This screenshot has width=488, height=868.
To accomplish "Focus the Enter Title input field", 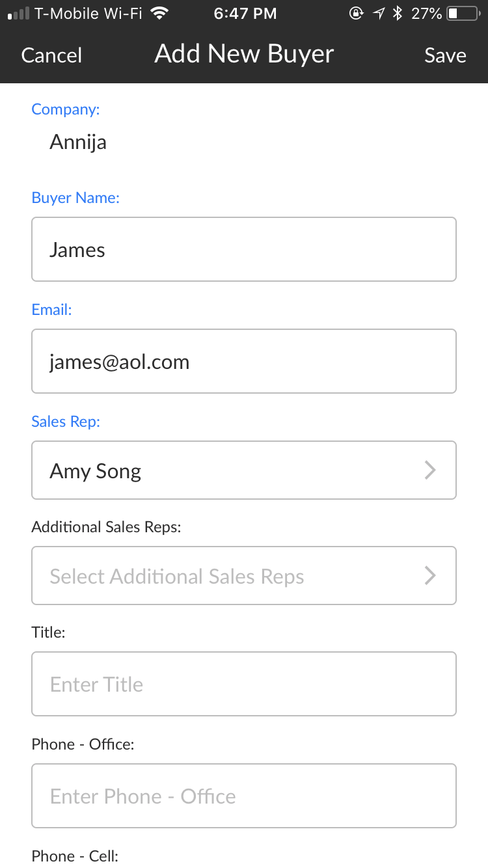I will coord(243,684).
